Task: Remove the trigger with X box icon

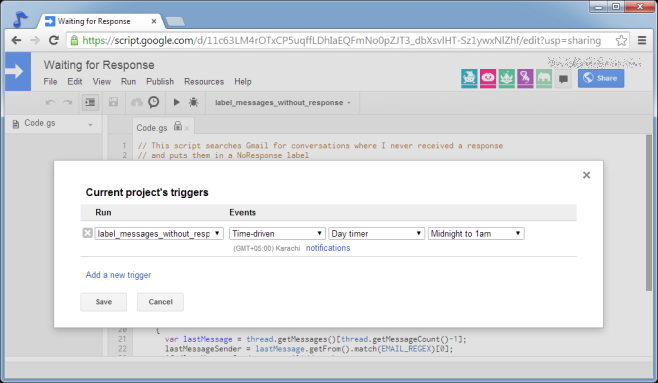Action: 87,233
